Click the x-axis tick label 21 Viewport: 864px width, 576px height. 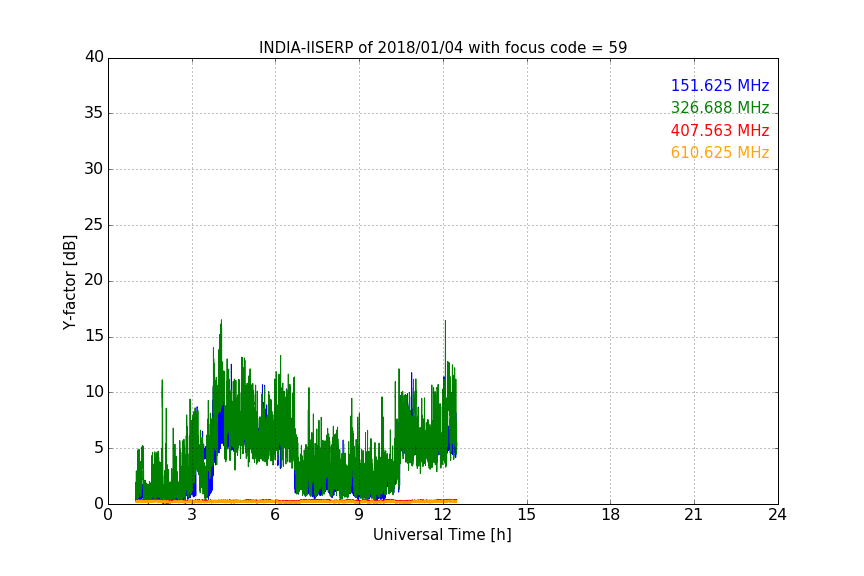click(x=694, y=515)
